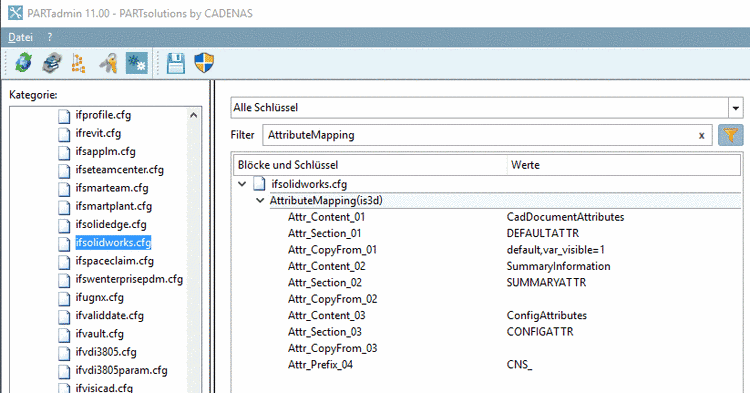This screenshot has width=750, height=393.
Task: Click the refresh globe toolbar icon
Action: (23, 63)
